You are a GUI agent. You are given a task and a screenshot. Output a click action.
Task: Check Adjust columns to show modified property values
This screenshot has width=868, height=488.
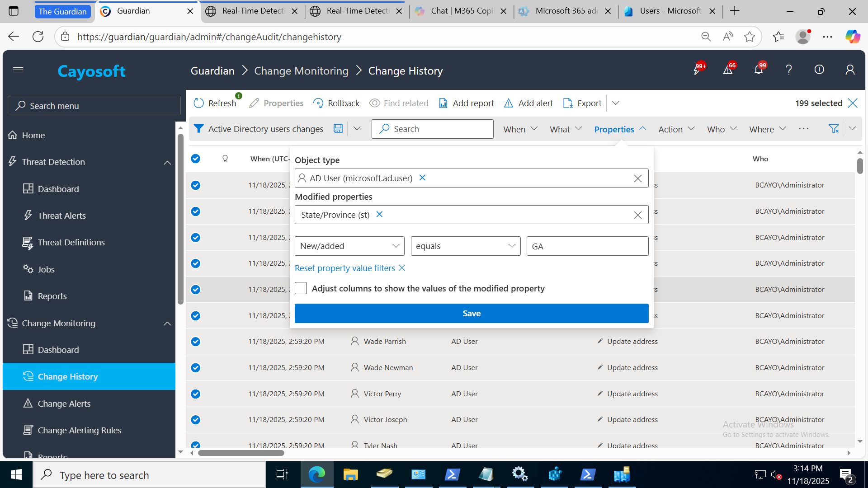click(301, 288)
